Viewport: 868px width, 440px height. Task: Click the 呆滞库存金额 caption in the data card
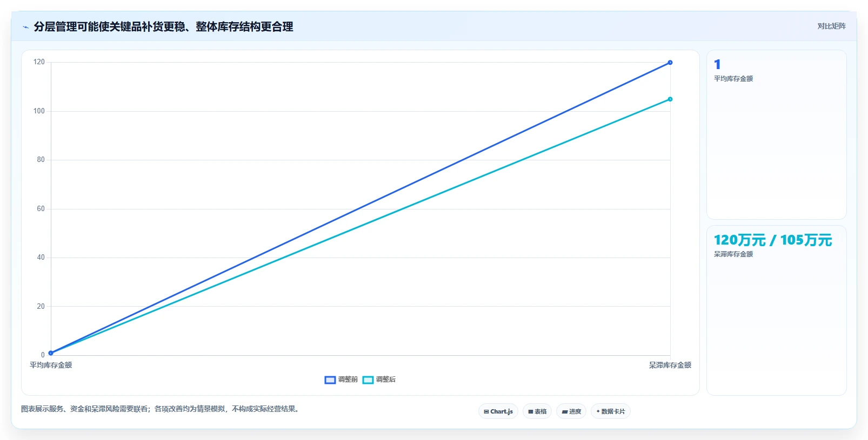tap(733, 254)
